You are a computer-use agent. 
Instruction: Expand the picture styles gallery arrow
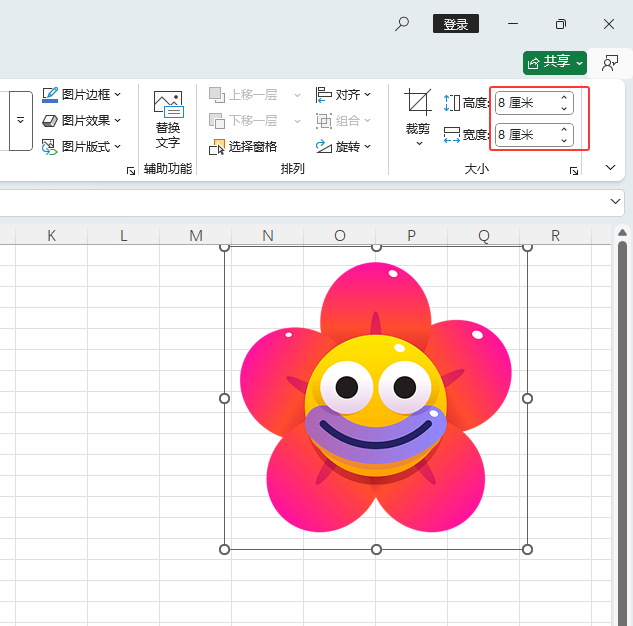click(x=21, y=120)
